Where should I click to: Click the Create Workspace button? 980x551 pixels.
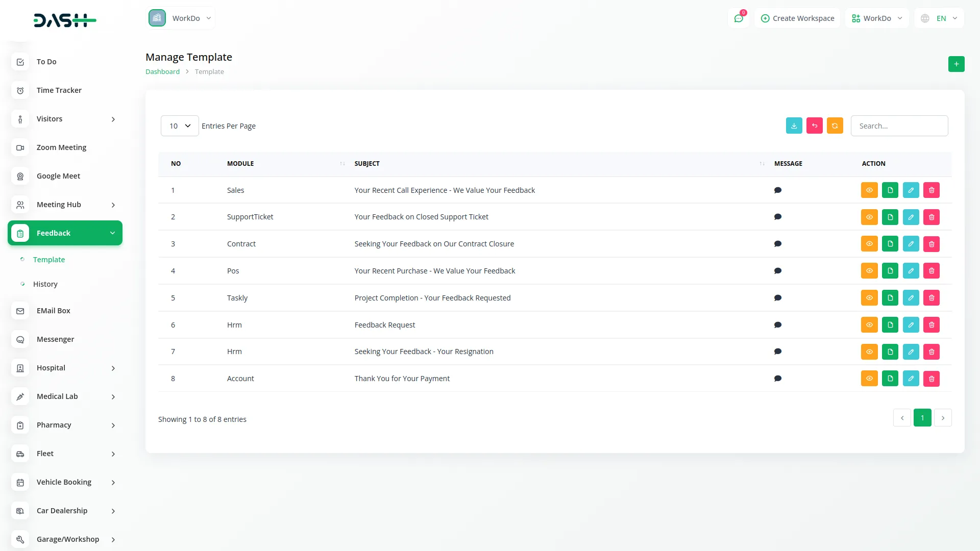(797, 18)
